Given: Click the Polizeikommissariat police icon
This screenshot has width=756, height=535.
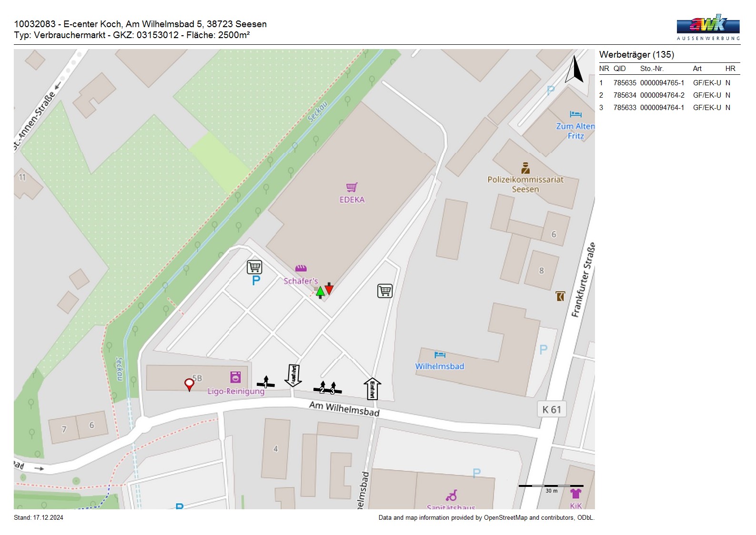Looking at the screenshot, I should (525, 168).
